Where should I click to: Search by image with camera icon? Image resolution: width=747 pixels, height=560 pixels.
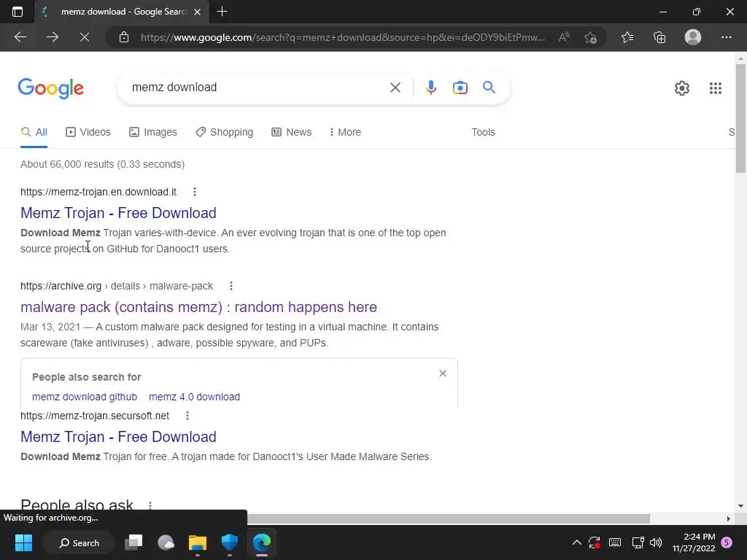(460, 87)
